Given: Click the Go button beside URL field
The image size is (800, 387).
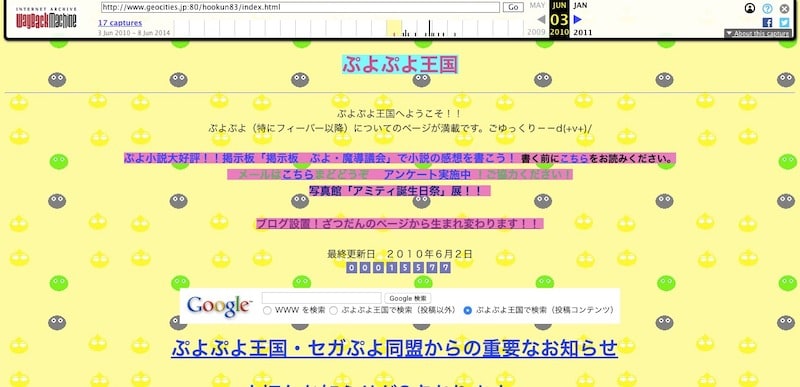Looking at the screenshot, I should point(513,7).
